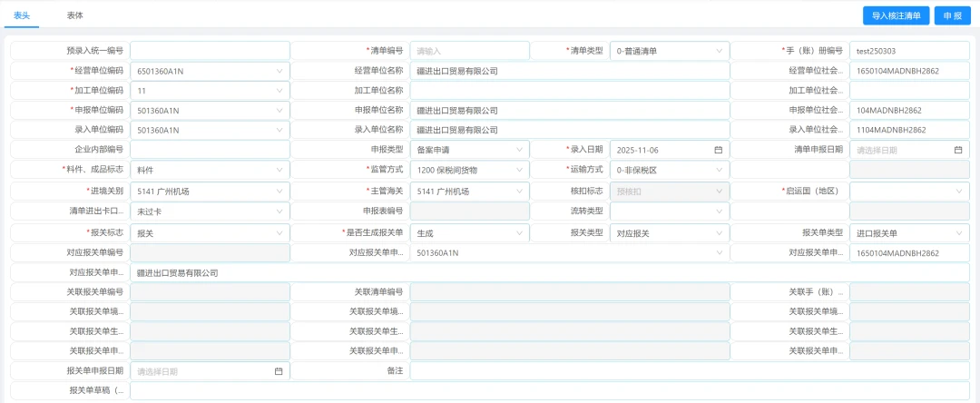Click the 申报 button
This screenshot has height=403, width=980.
point(951,15)
